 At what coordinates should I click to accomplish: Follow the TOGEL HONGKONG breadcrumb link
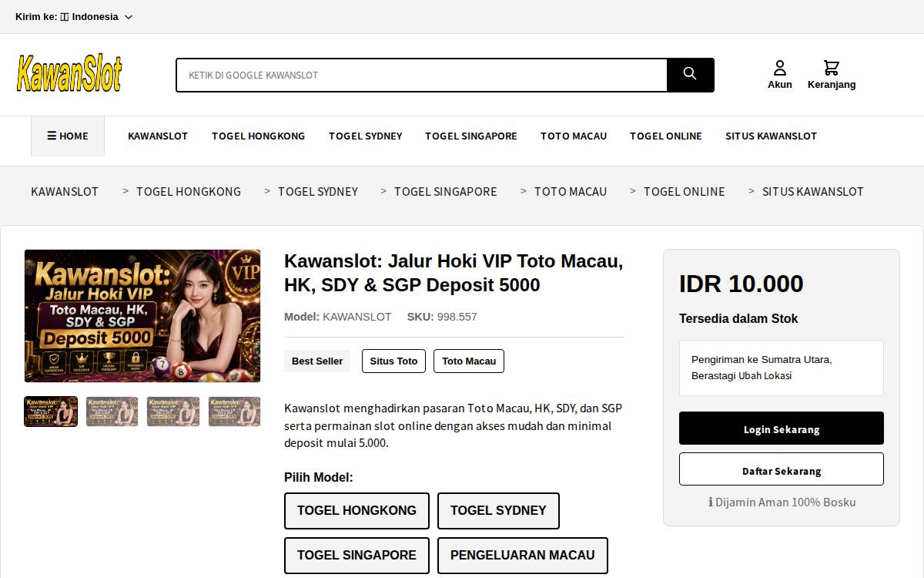click(x=189, y=191)
